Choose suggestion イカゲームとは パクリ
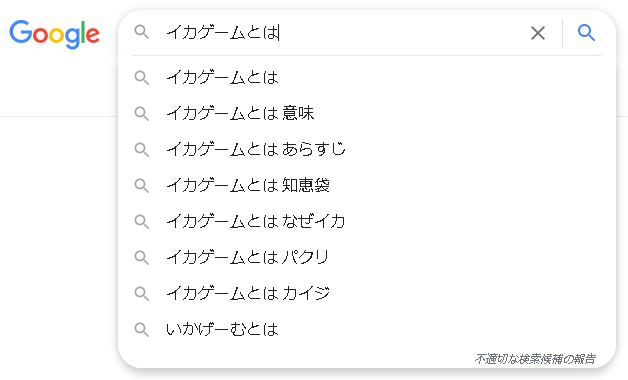This screenshot has height=380, width=628. coord(367,257)
